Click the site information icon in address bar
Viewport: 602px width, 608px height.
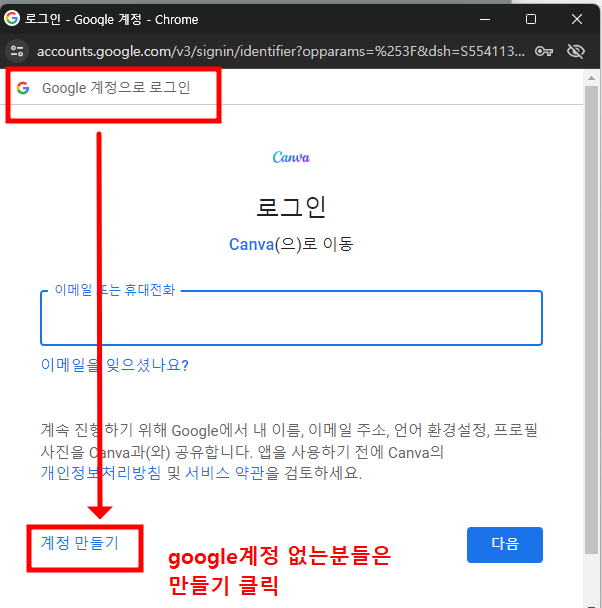[x=17, y=51]
